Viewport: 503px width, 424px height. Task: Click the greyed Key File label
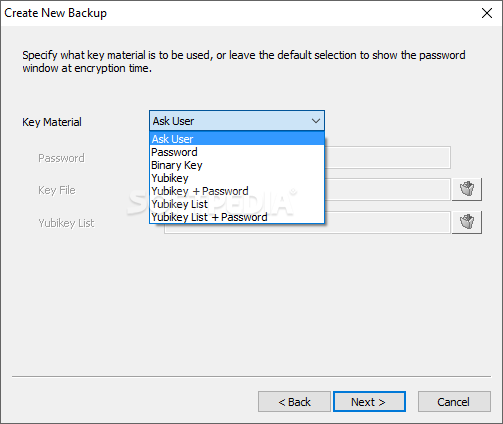coord(57,190)
